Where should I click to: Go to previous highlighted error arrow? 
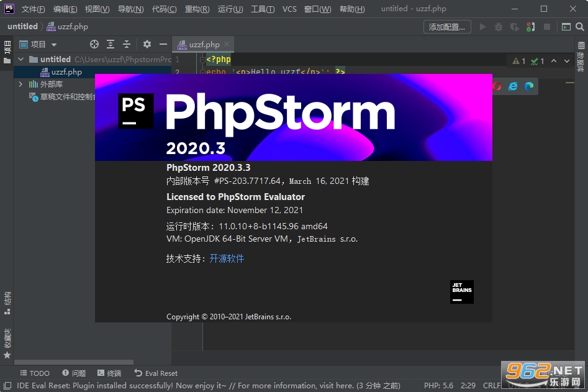554,61
